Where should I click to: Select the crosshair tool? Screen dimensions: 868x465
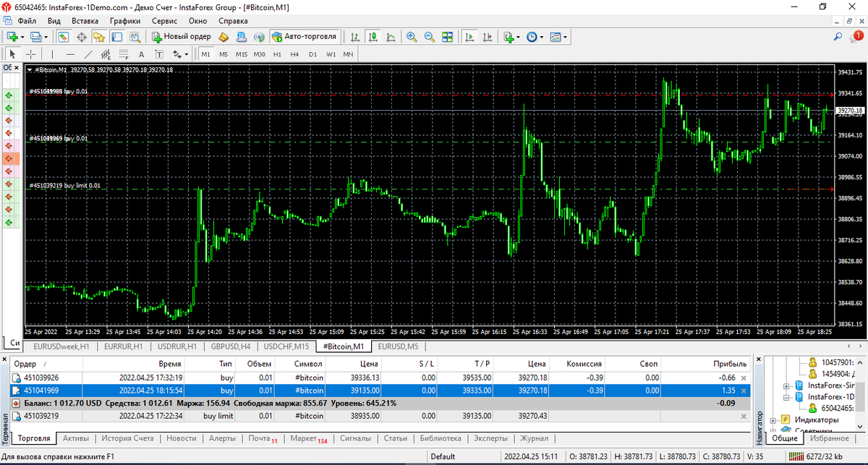click(30, 54)
